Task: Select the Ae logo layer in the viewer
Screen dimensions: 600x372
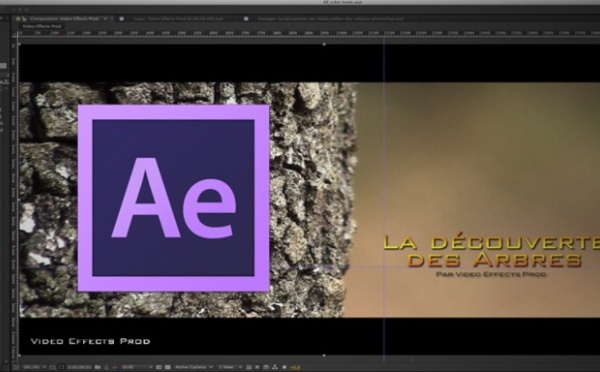Action: (x=173, y=198)
